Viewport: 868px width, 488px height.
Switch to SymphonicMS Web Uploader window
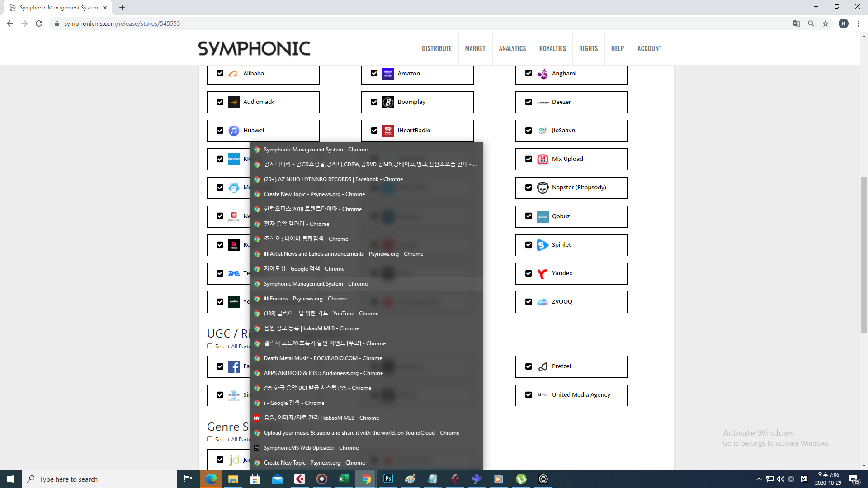(x=366, y=448)
